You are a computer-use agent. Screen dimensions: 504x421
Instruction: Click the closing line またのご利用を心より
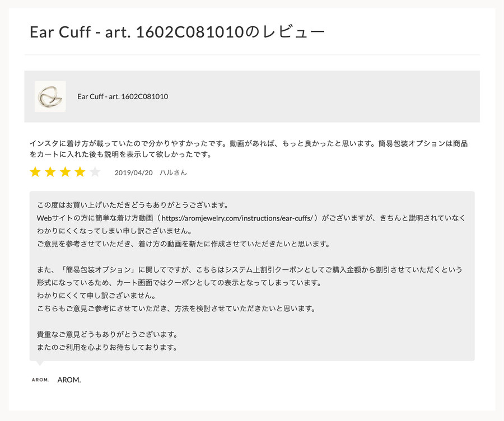tap(107, 348)
